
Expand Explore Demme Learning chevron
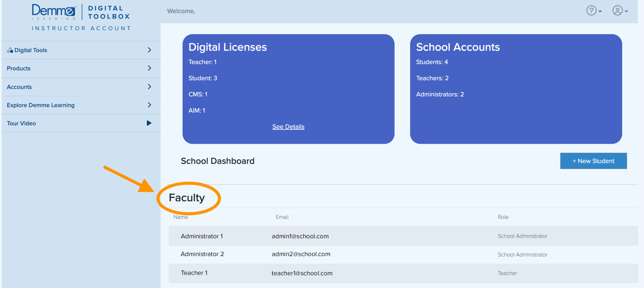point(150,105)
